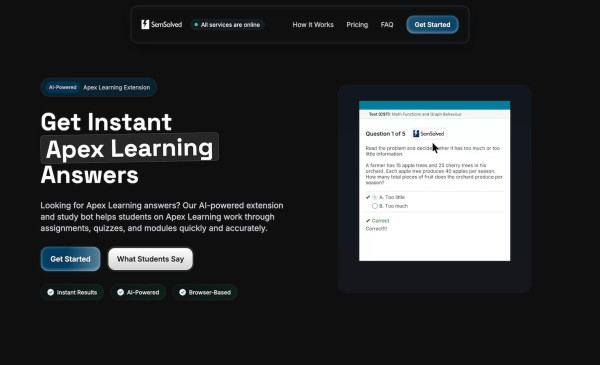Go to the Pricing page
This screenshot has width=600, height=365.
(357, 24)
